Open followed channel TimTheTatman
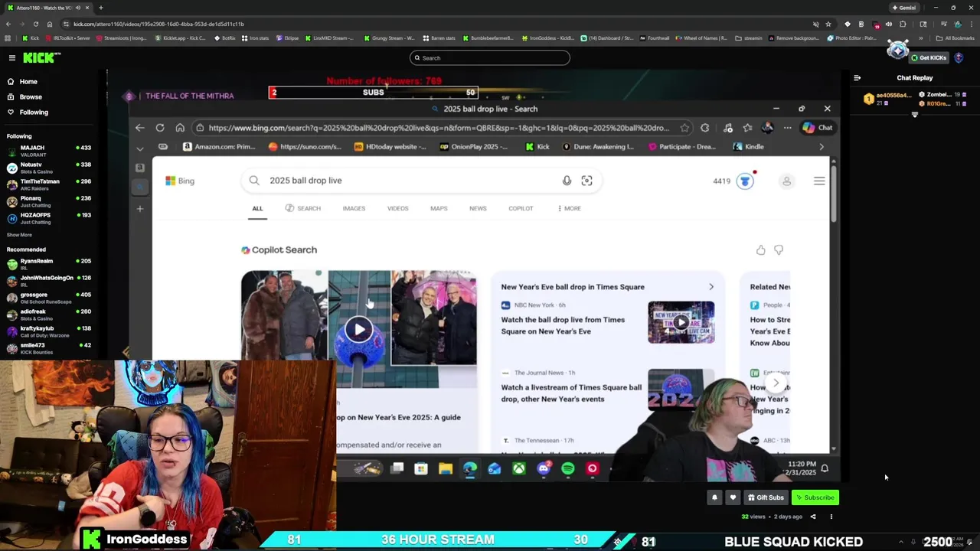 50,184
